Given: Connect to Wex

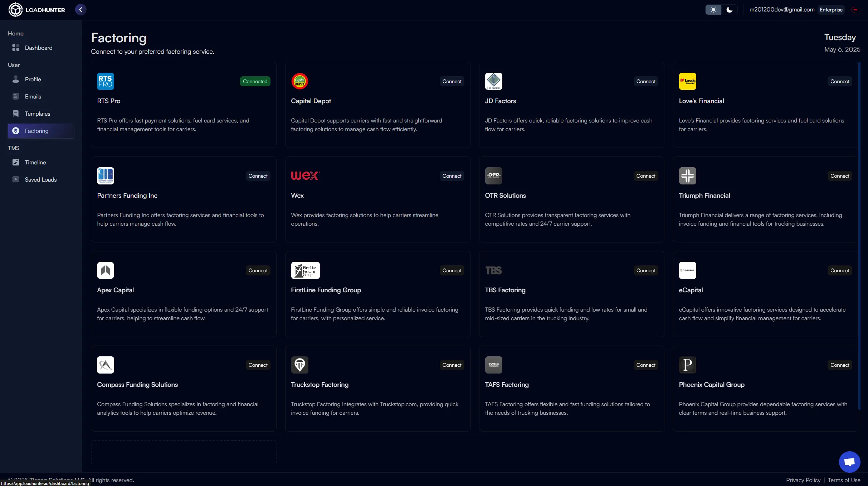Looking at the screenshot, I should 452,176.
